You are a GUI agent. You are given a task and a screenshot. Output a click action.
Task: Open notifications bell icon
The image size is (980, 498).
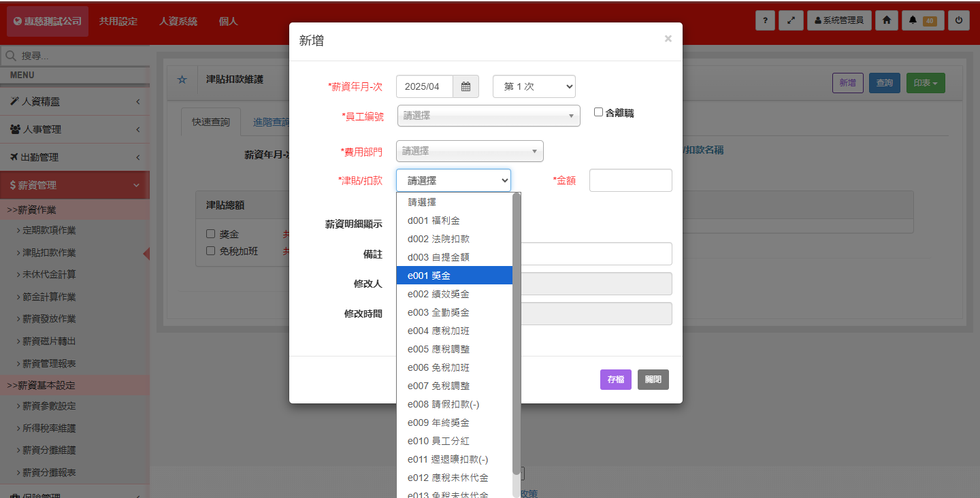pyautogui.click(x=922, y=20)
